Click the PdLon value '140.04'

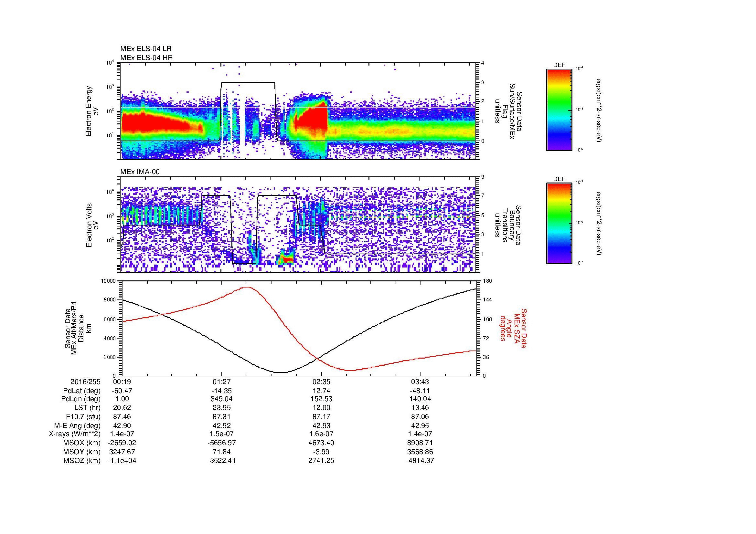click(x=420, y=399)
